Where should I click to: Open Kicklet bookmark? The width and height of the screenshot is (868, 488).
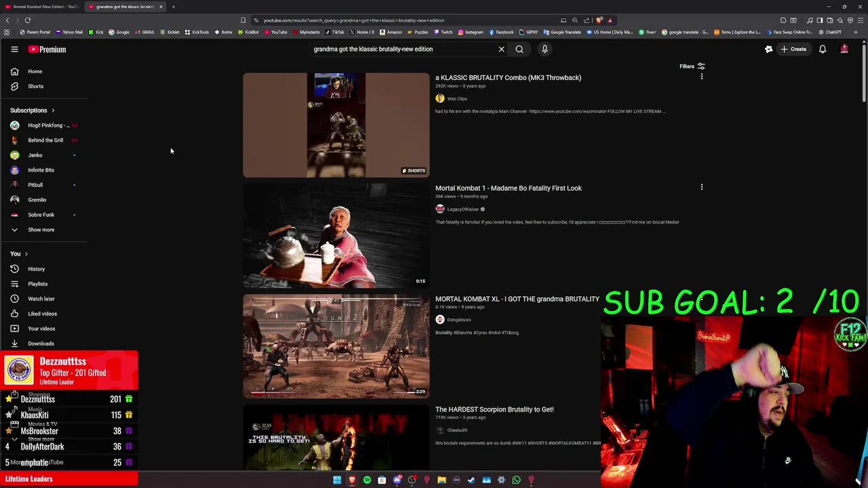click(170, 32)
